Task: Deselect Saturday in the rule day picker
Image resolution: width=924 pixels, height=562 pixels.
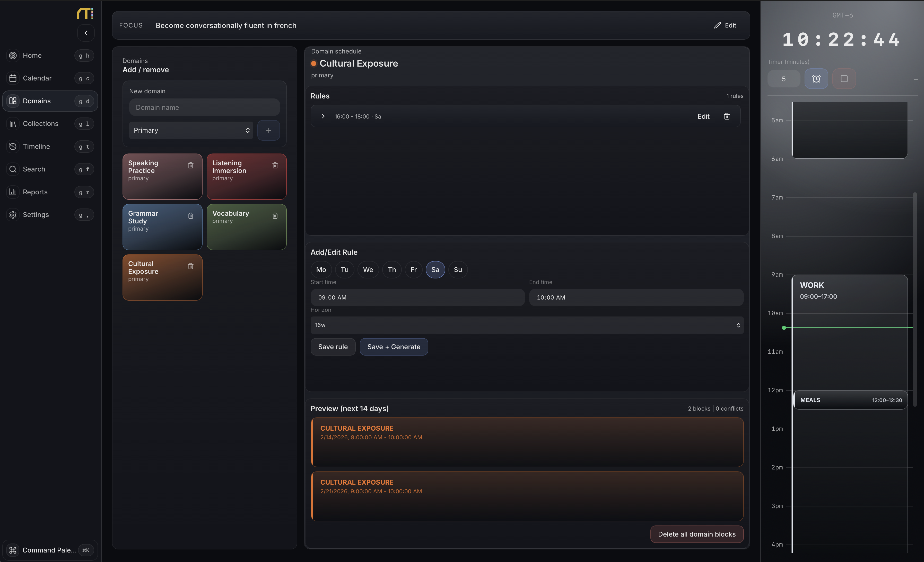Action: 435,269
